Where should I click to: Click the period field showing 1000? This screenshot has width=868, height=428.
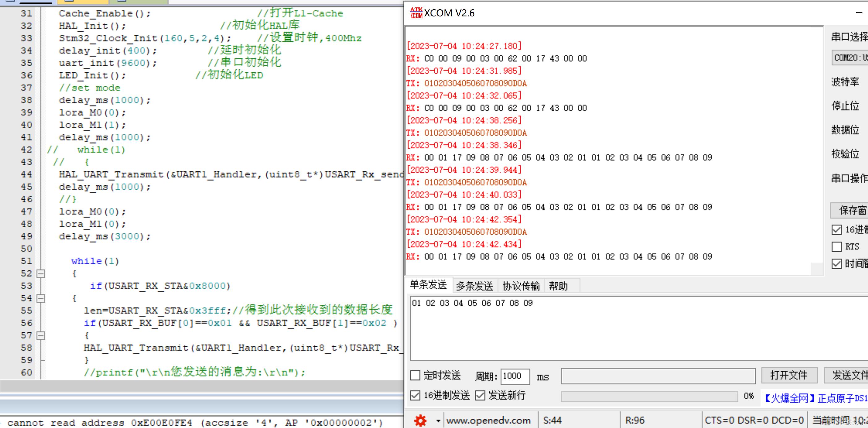coord(515,376)
